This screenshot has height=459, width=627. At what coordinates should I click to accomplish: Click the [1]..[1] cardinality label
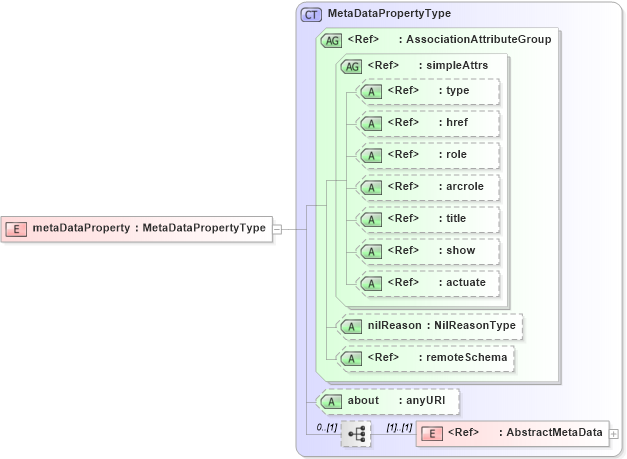(399, 427)
